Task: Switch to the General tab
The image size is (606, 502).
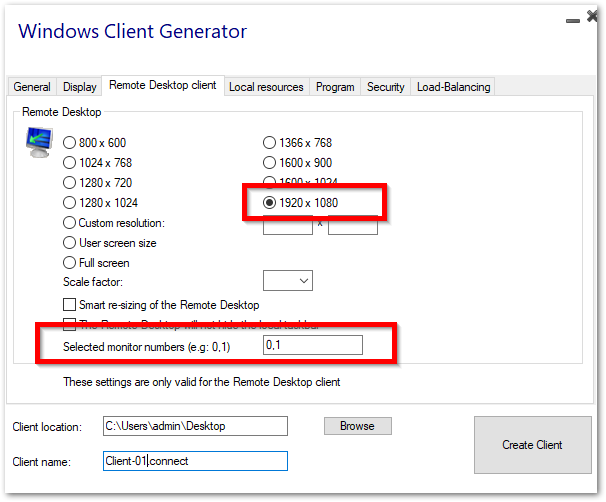Action: 32,87
